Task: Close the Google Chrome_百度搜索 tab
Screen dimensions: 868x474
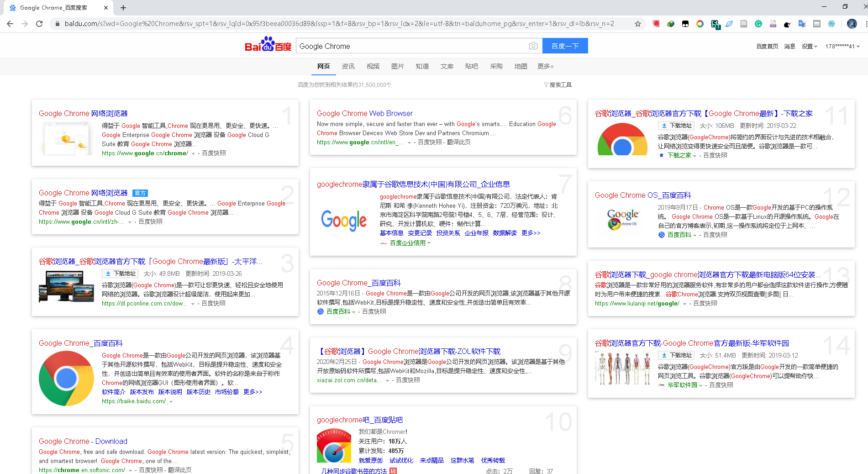Action: point(106,8)
